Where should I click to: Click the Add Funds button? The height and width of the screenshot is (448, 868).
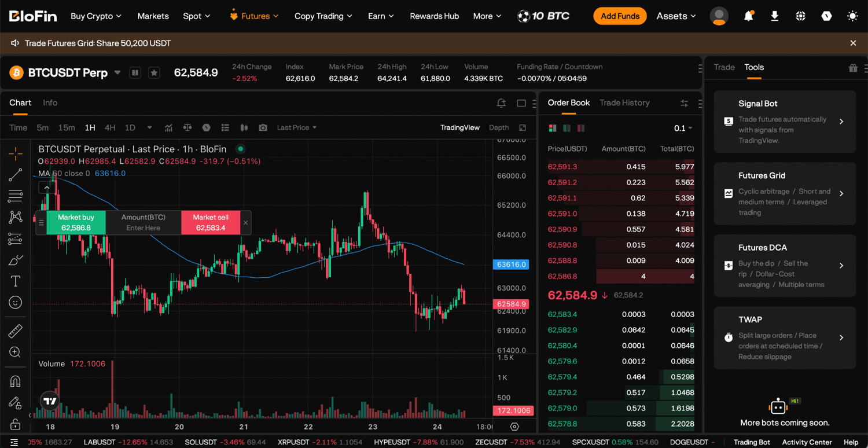click(620, 16)
